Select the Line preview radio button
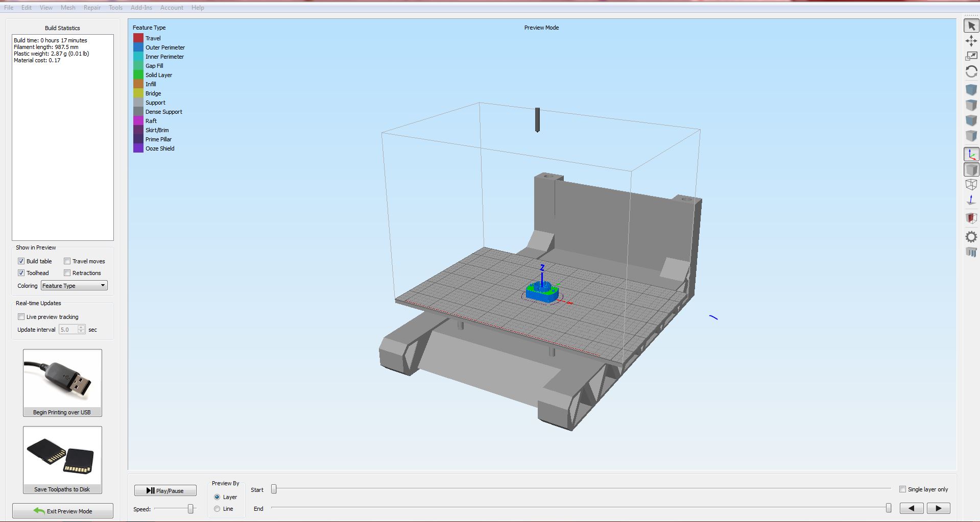The image size is (980, 522). click(x=217, y=509)
